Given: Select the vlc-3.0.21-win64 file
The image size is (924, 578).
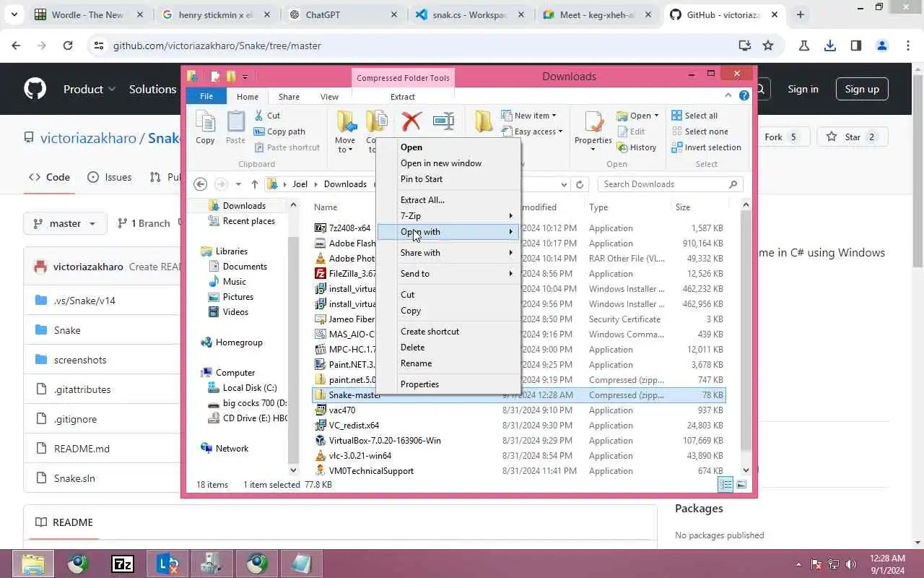Looking at the screenshot, I should click(360, 456).
